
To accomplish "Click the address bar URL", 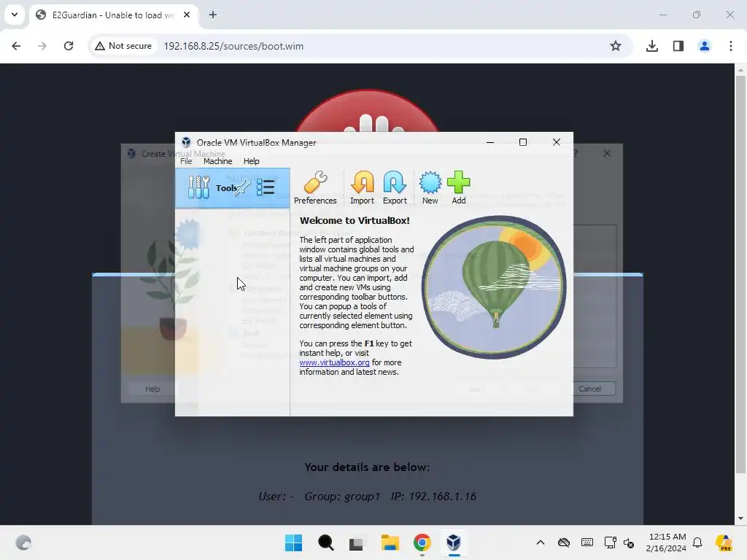I will pyautogui.click(x=233, y=46).
